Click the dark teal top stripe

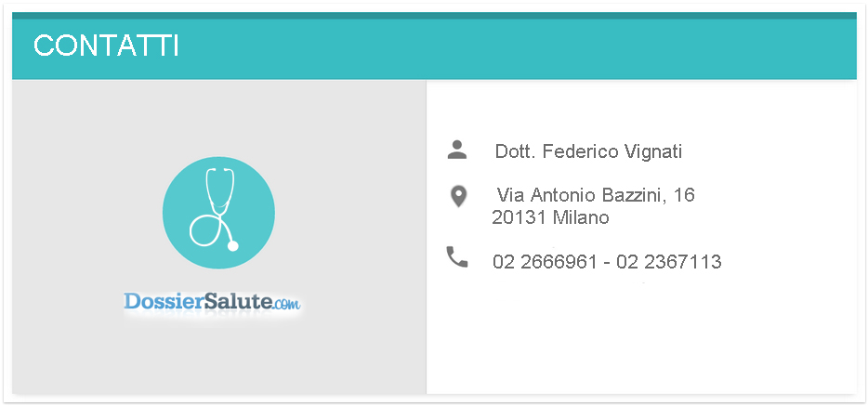coord(434,16)
